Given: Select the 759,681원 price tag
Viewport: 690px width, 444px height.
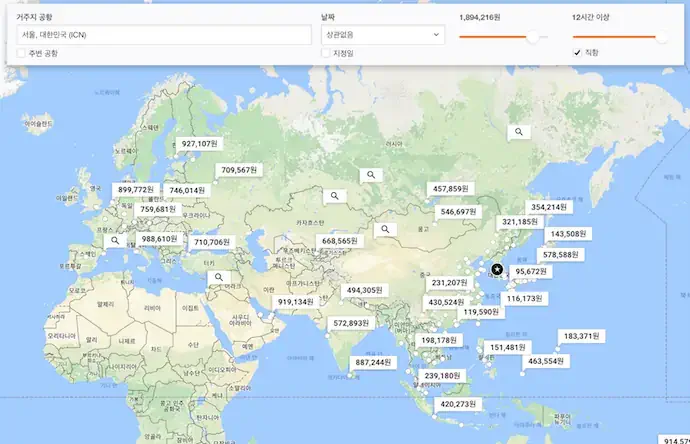Looking at the screenshot, I should coord(158,209).
